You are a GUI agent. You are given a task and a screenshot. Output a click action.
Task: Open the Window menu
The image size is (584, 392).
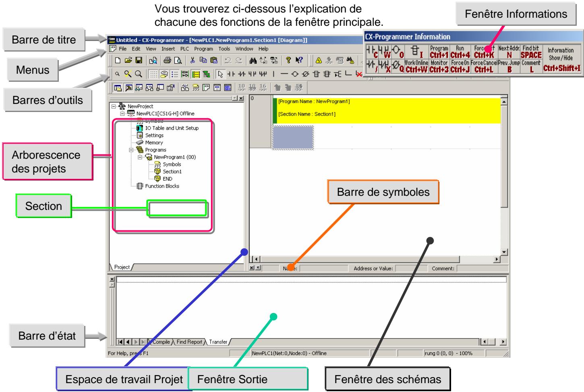(x=244, y=49)
